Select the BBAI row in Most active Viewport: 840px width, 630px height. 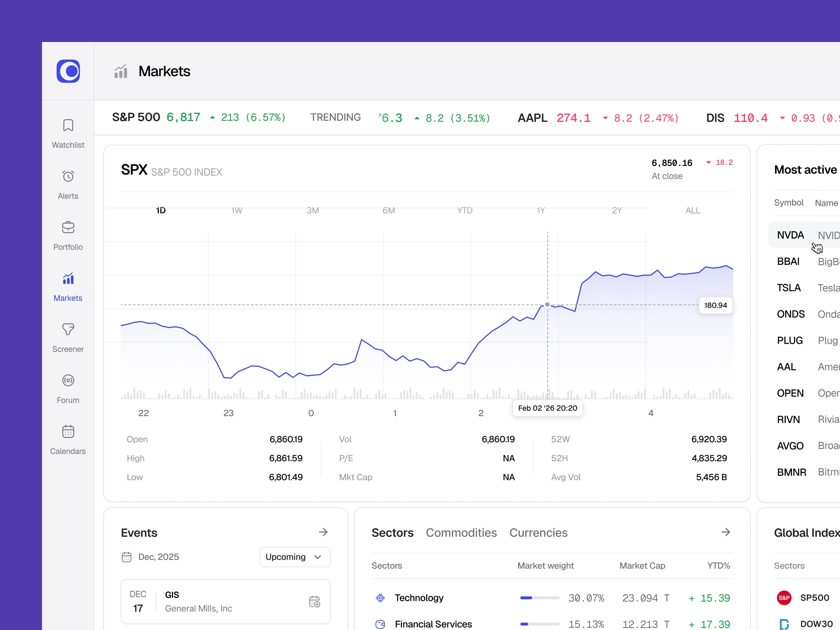(804, 261)
